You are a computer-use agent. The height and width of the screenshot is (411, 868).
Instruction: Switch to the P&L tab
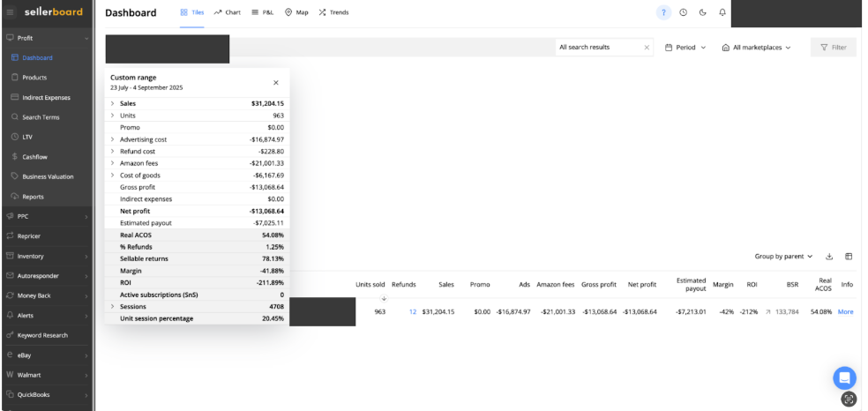click(264, 12)
